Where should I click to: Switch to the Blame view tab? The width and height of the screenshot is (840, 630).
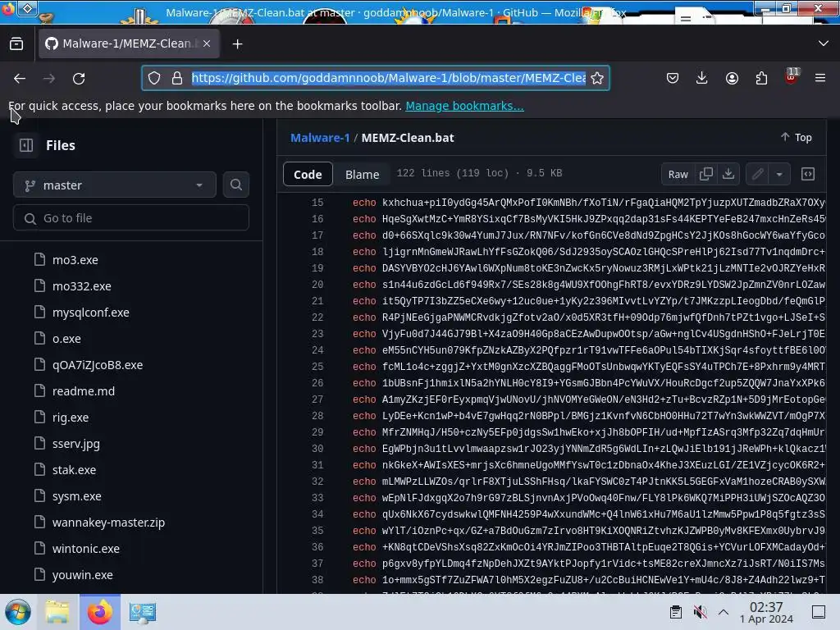[362, 174]
